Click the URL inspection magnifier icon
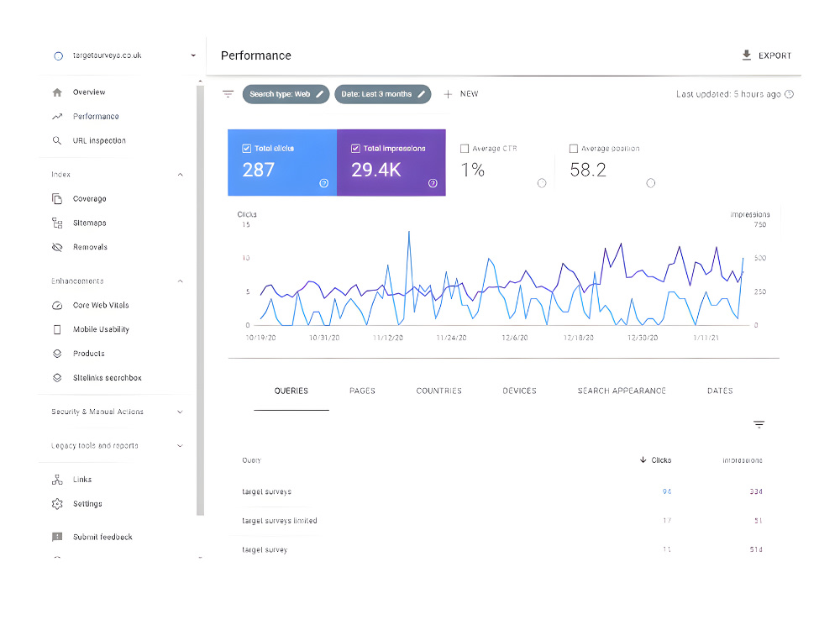This screenshot has width=840, height=630. [x=57, y=140]
